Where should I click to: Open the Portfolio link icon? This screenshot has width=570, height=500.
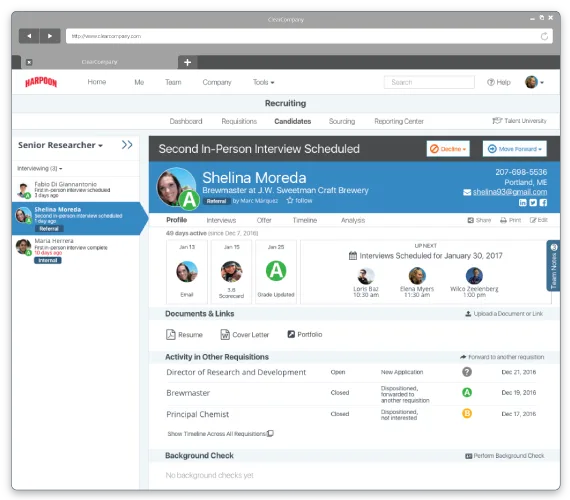pos(291,334)
